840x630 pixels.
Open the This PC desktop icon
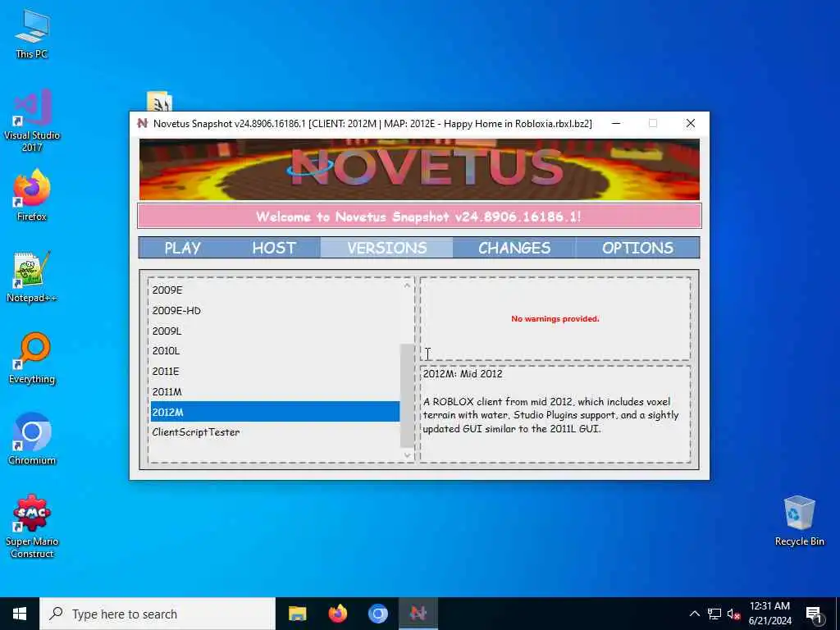[x=32, y=33]
